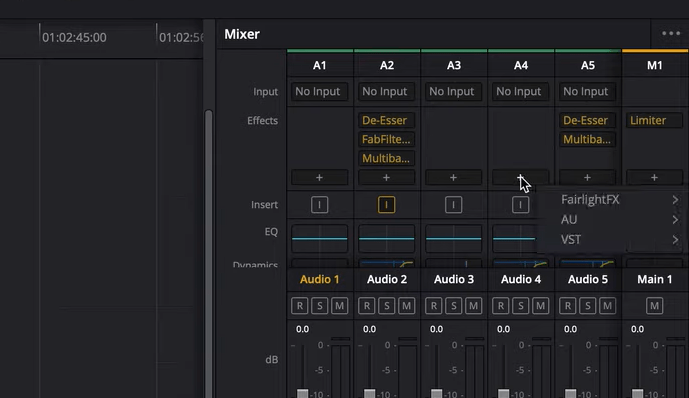
Task: Add an effect to track A5
Action: point(587,177)
